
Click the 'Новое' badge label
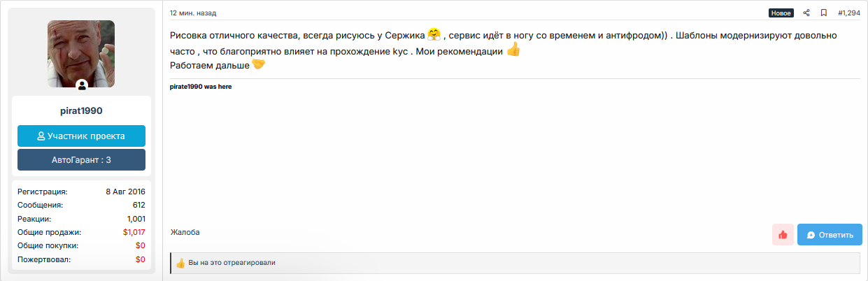pos(781,13)
